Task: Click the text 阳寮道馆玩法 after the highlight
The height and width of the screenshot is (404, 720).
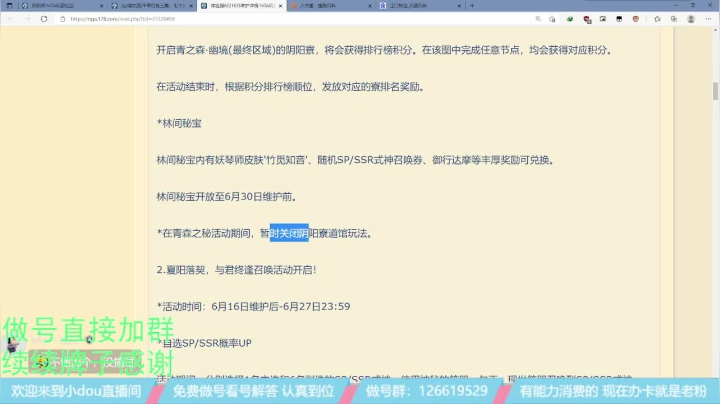Action: 338,233
